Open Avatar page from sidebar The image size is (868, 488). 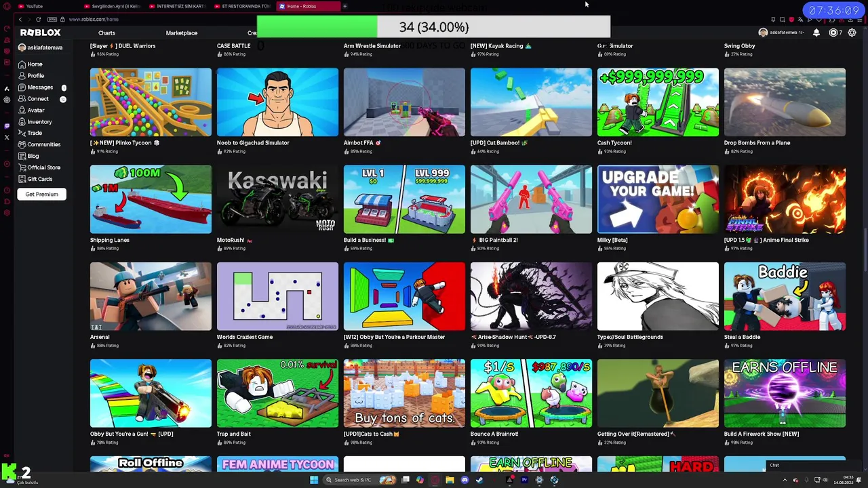[31, 110]
